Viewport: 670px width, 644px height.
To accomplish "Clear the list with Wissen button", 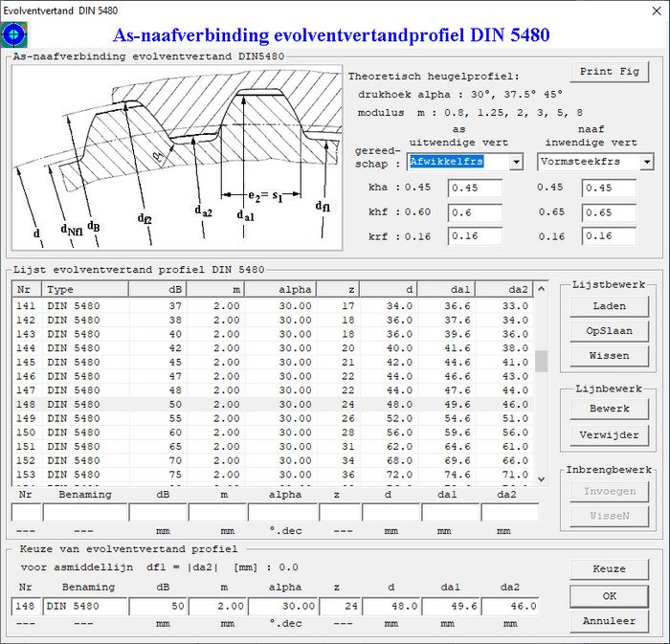I will pos(610,356).
